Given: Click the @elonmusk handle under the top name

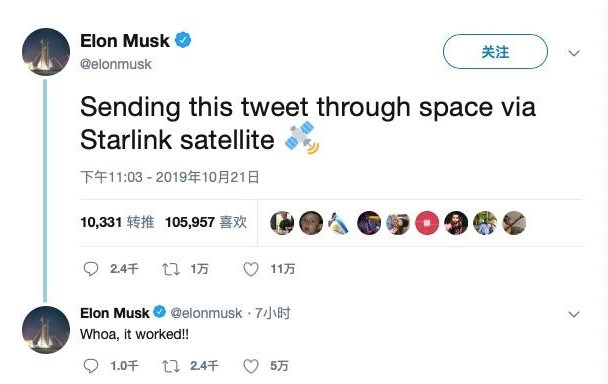Looking at the screenshot, I should pyautogui.click(x=116, y=64).
